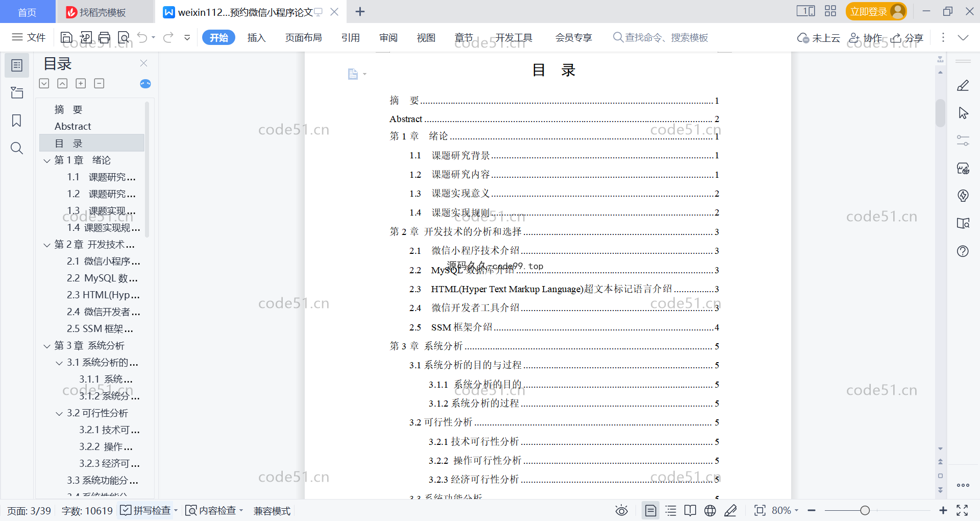This screenshot has height=521, width=980.
Task: Switch to the 首页 home tab
Action: (27, 12)
